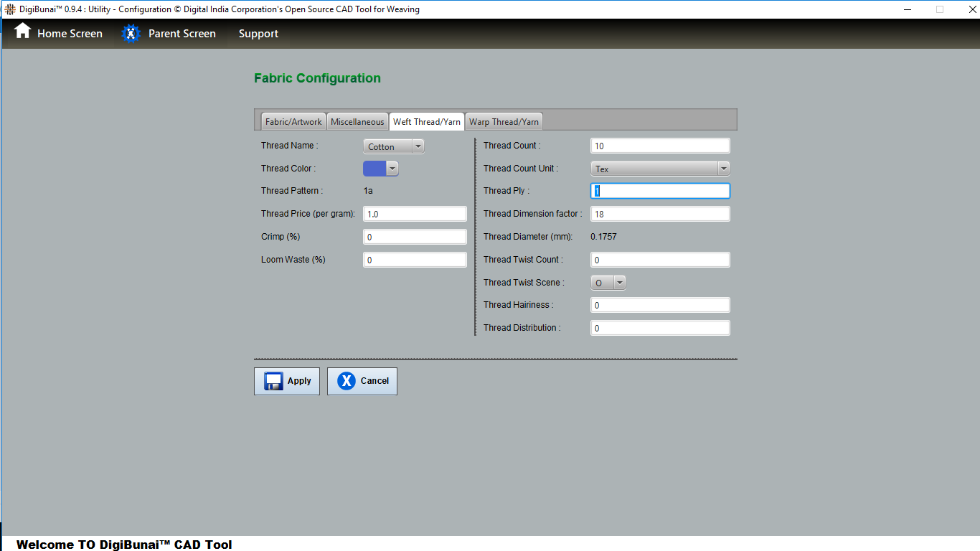Expand the Thread Name Cotton dropdown
This screenshot has width=980, height=551.
[394, 146]
